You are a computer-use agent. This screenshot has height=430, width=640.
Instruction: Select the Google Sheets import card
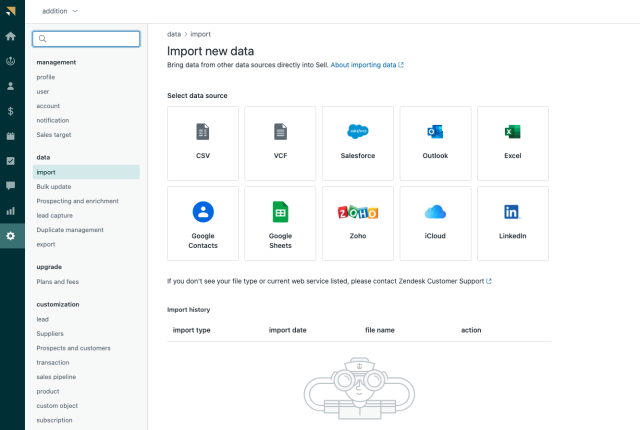(x=280, y=224)
